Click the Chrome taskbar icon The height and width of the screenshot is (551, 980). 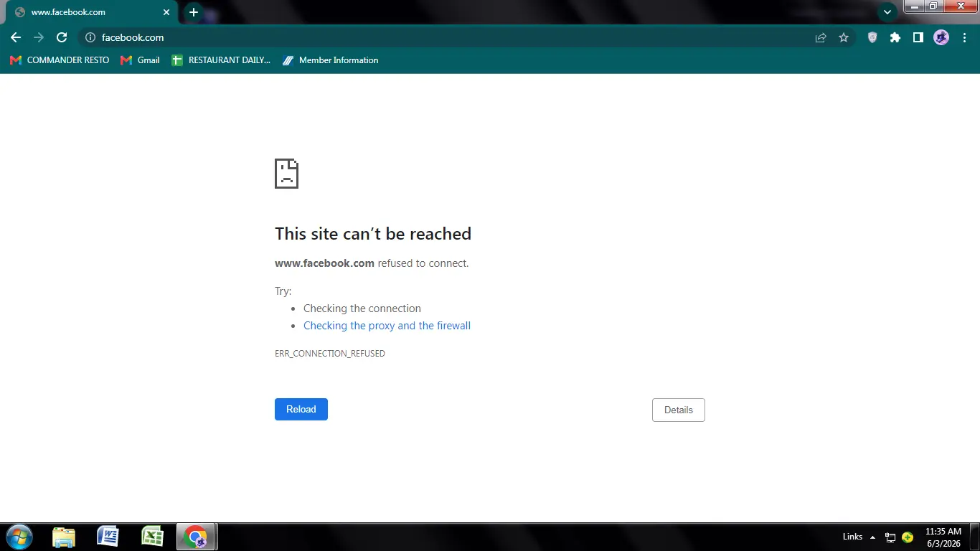[x=196, y=537]
